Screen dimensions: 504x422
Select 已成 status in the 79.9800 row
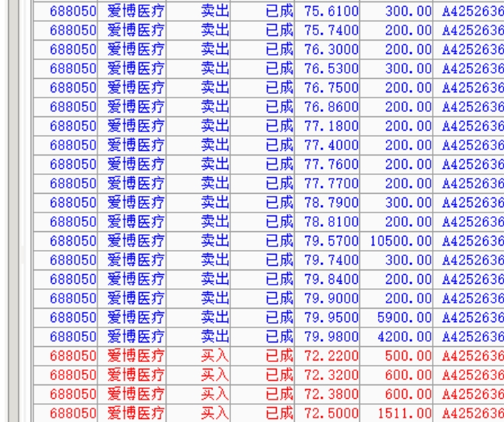click(279, 336)
